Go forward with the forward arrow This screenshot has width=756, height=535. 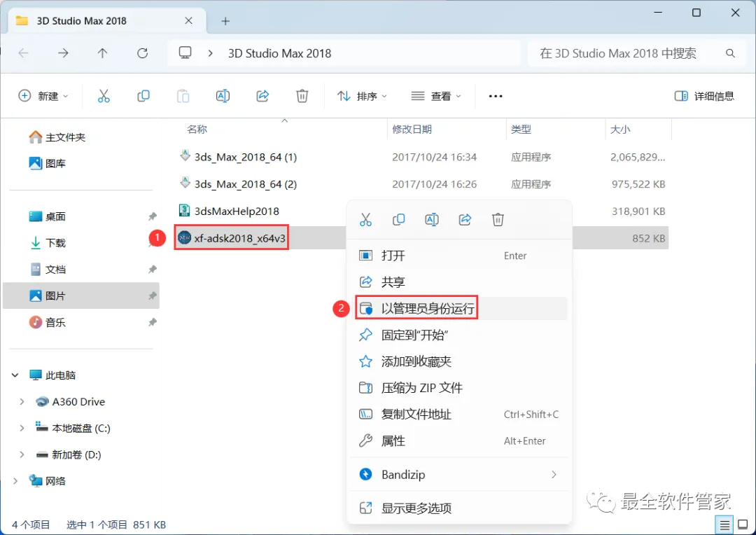63,53
